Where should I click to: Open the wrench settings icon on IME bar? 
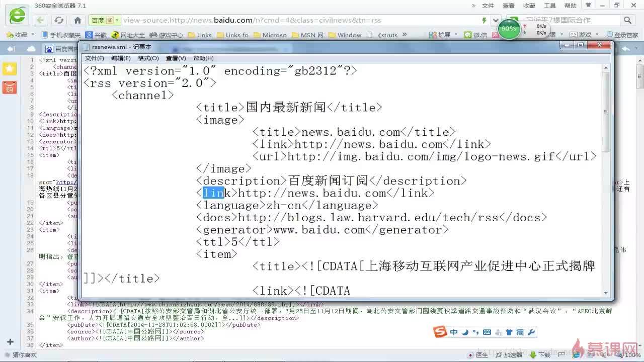531,332
